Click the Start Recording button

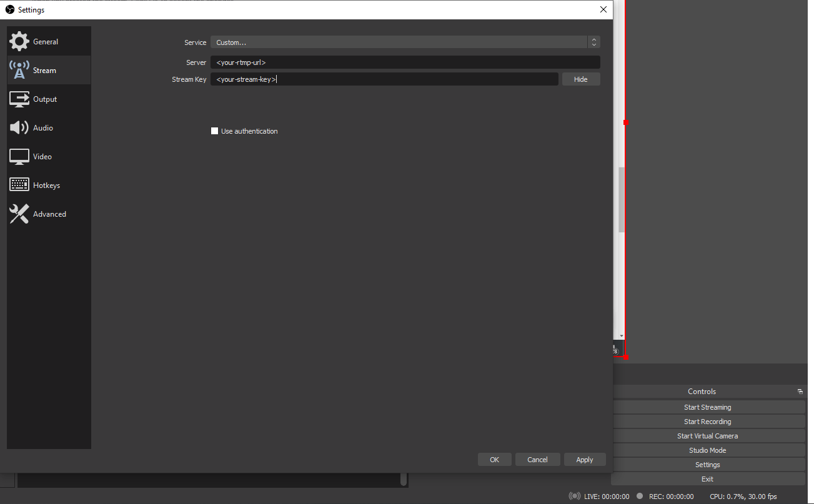(x=707, y=421)
